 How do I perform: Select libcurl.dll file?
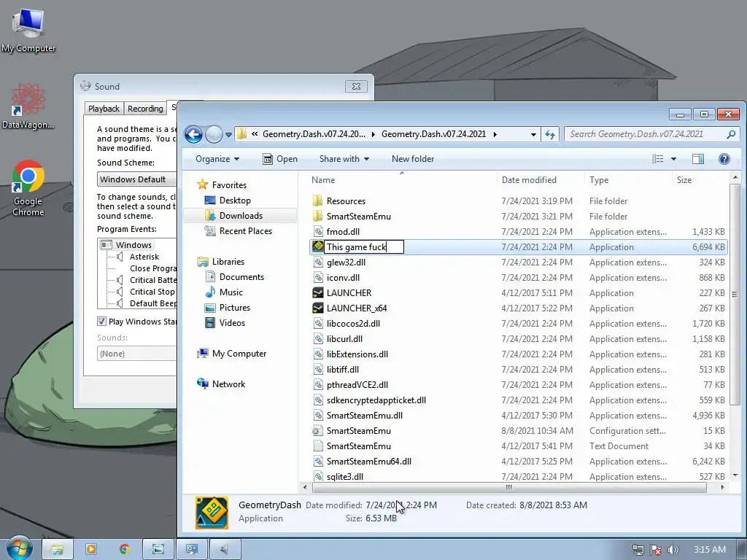344,339
